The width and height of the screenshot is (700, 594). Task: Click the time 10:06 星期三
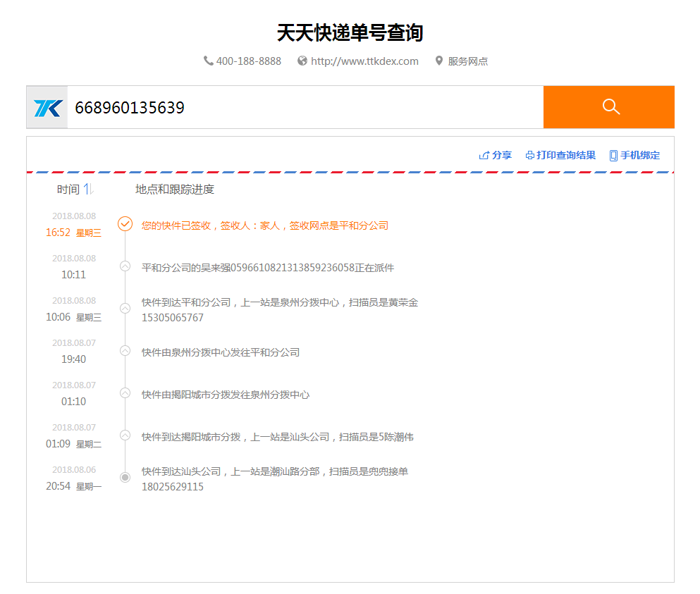click(73, 317)
